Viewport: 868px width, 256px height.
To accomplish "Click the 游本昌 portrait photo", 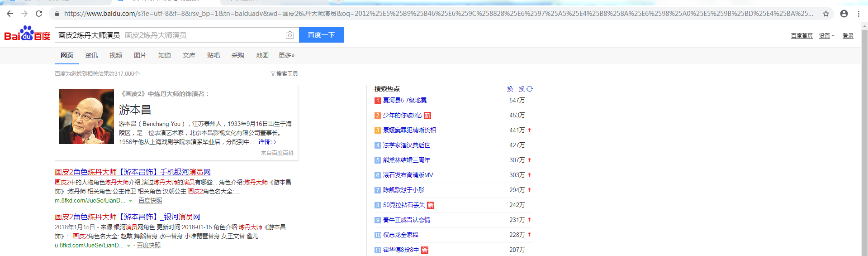I will tap(86, 117).
